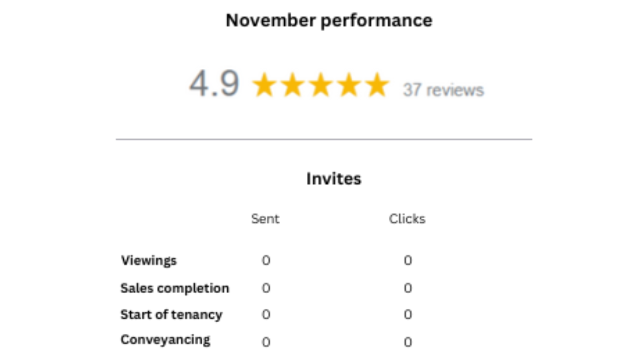Select the Invites section heading
Image resolution: width=644 pixels, height=362 pixels.
click(x=334, y=178)
